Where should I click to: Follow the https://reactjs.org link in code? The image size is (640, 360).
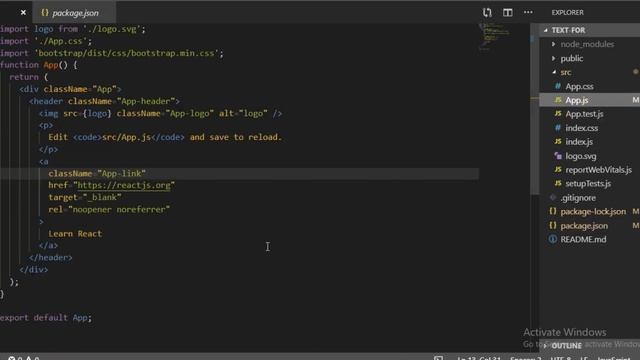click(x=124, y=185)
